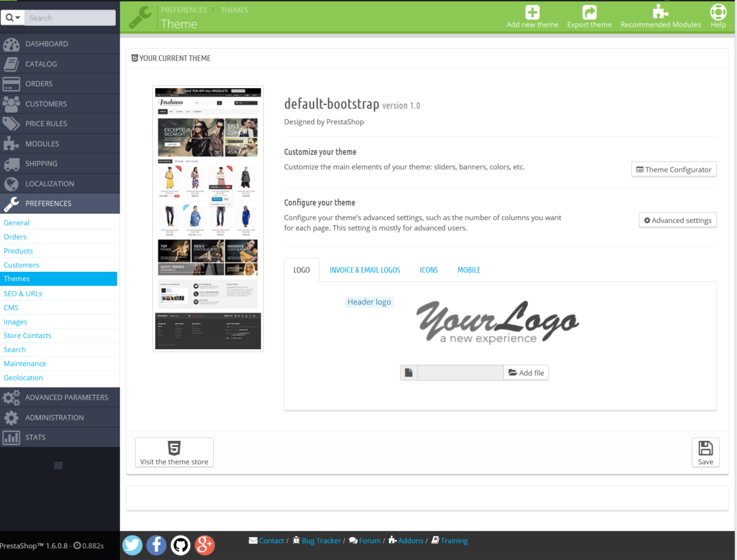Open Help via the lifebuoy icon
The height and width of the screenshot is (560, 737).
[718, 12]
